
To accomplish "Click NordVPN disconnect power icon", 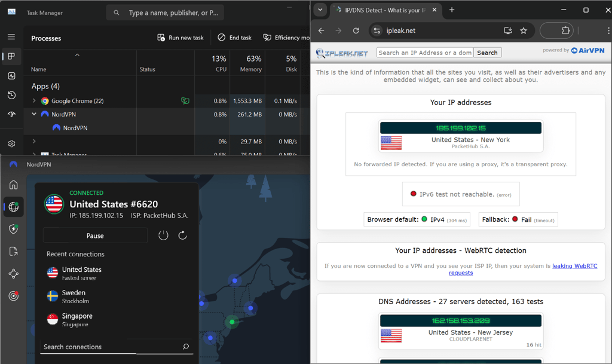I will (x=163, y=235).
